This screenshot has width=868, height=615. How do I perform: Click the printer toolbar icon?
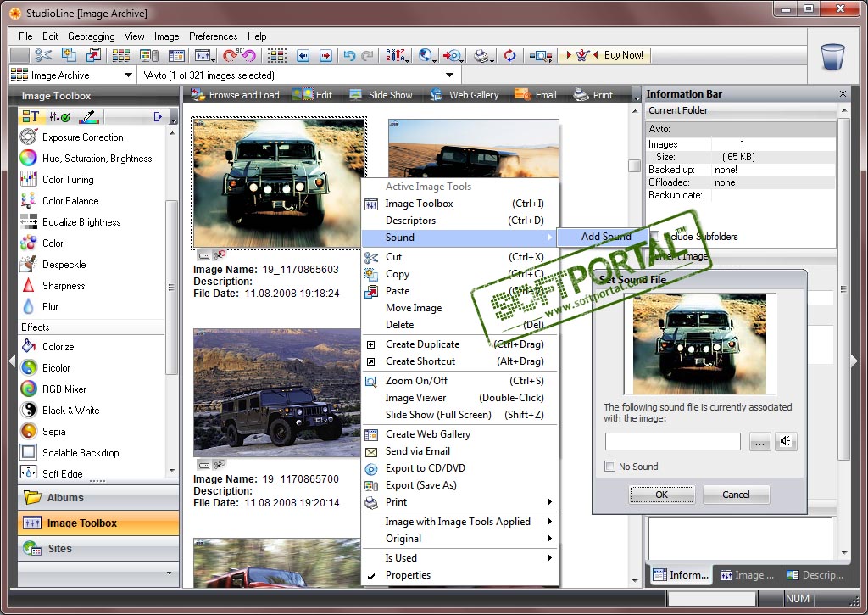tap(482, 55)
